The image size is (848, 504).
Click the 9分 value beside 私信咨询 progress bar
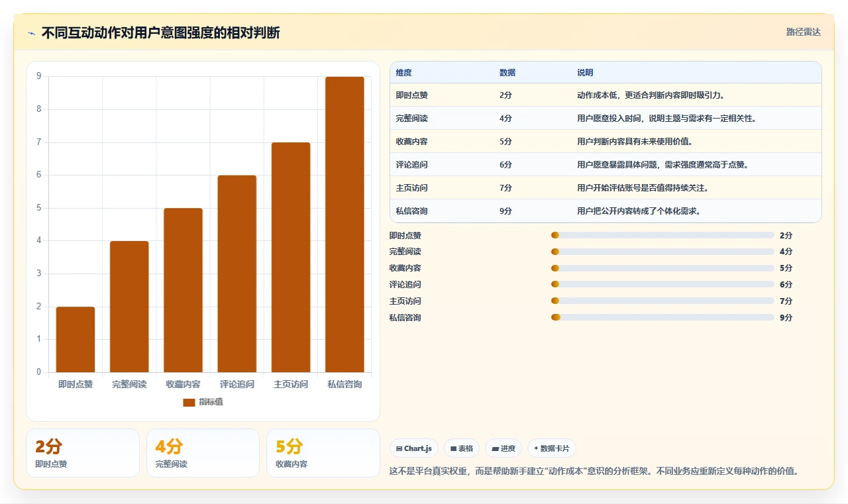786,317
